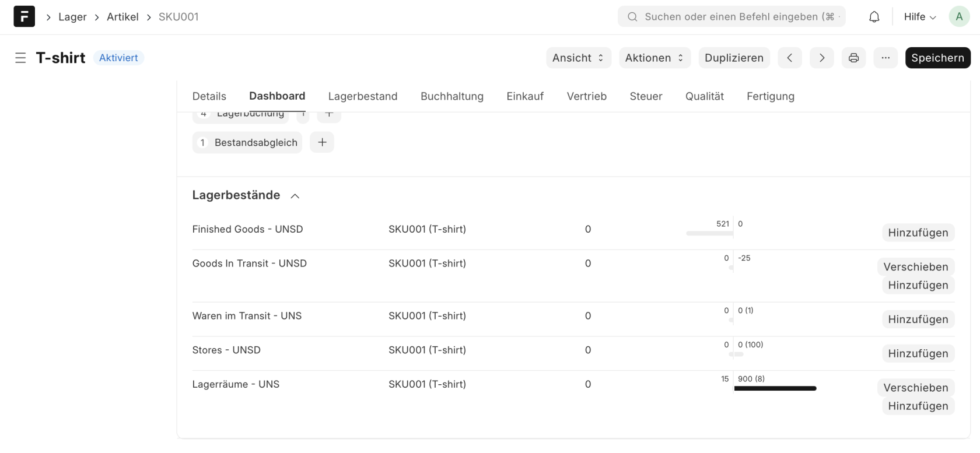Go to next record arrow
The height and width of the screenshot is (453, 980).
coord(821,58)
